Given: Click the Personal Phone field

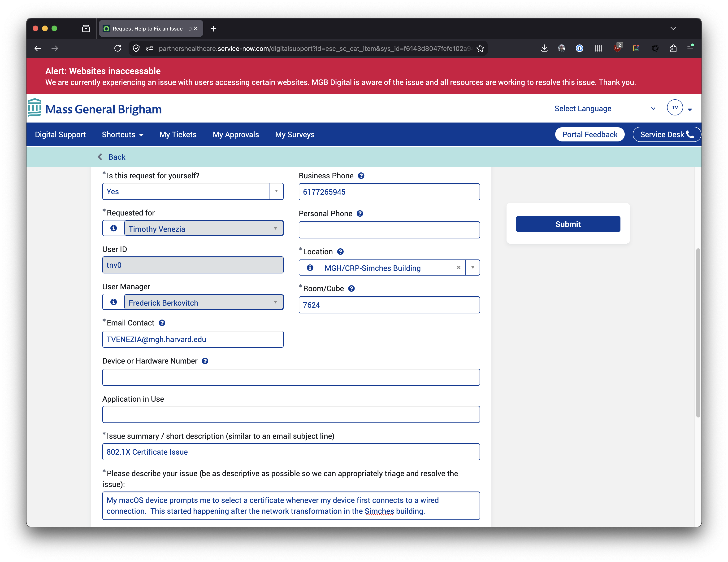Looking at the screenshot, I should pos(389,230).
